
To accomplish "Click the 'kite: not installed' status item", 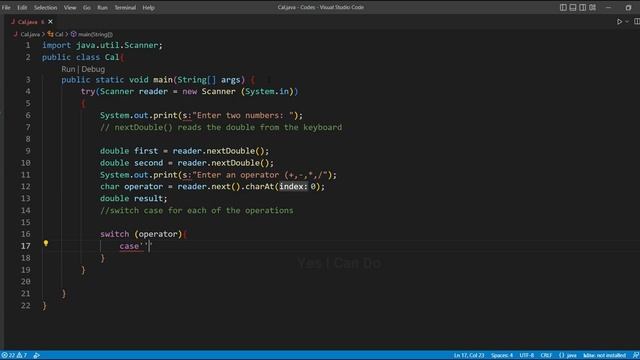I will tap(604, 356).
